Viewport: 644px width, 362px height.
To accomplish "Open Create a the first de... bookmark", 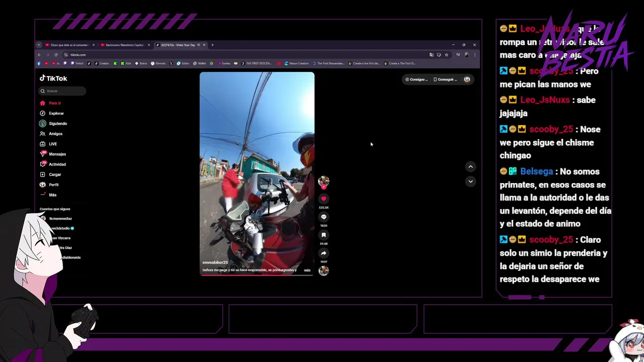I will 364,63.
